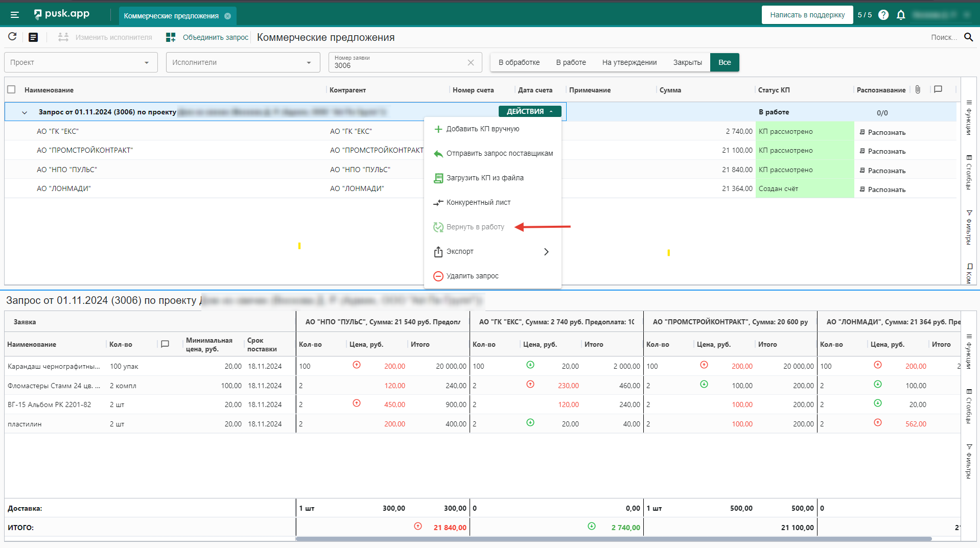Image resolution: width=980 pixels, height=548 pixels.
Task: Sort by Наименование column in top table
Action: pyautogui.click(x=49, y=90)
